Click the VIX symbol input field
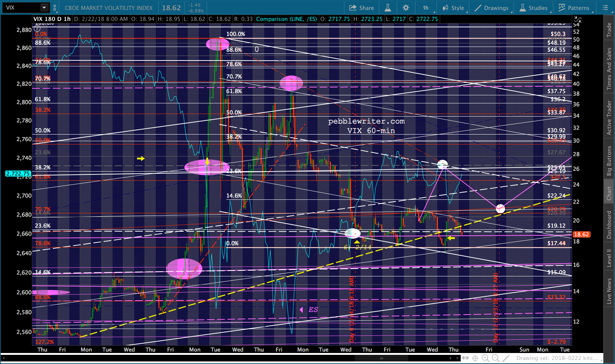 click(x=21, y=8)
